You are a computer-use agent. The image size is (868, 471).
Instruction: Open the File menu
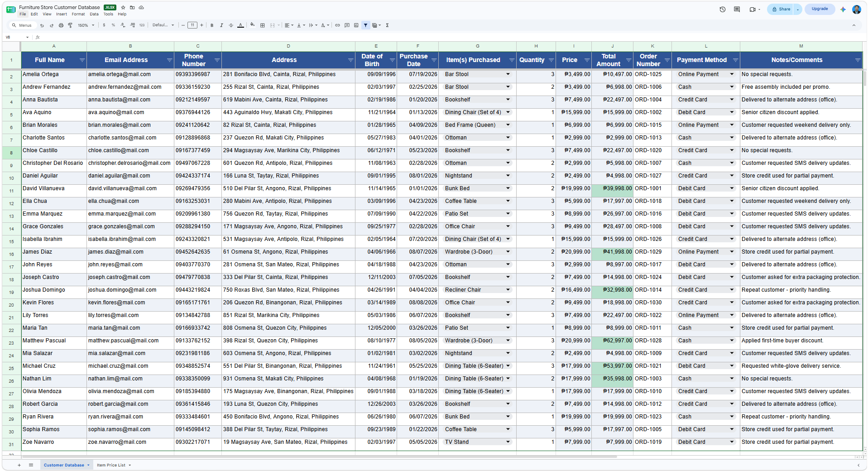pyautogui.click(x=23, y=14)
